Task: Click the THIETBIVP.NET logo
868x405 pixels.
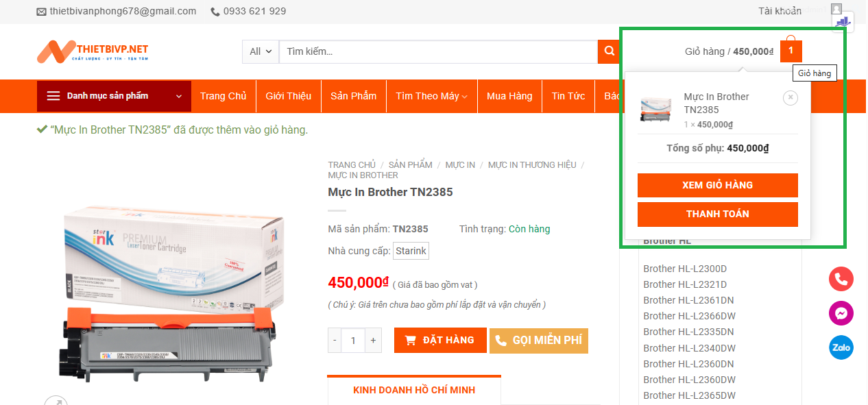Action: tap(93, 51)
